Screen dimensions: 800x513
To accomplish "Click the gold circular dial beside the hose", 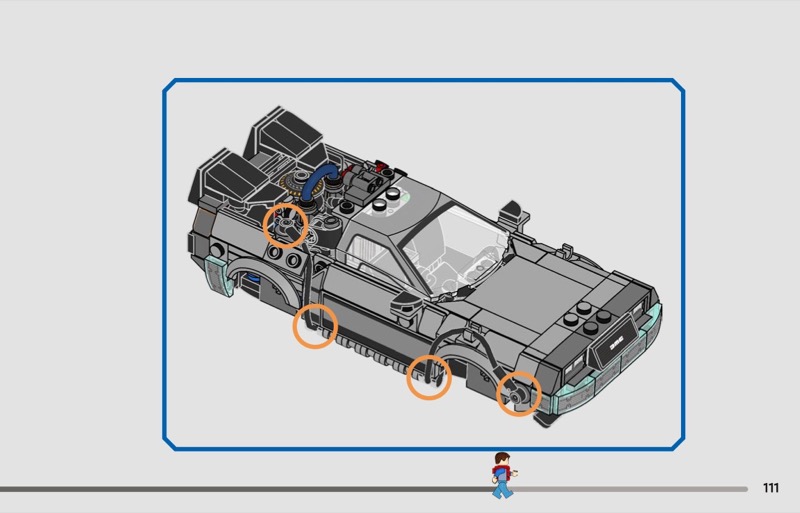I will [291, 185].
